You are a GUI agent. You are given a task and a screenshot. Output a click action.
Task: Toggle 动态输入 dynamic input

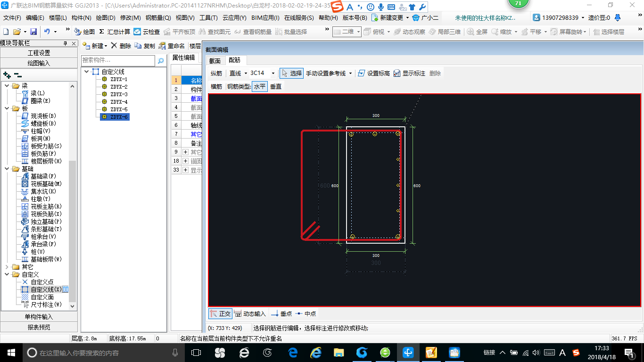tap(250, 313)
